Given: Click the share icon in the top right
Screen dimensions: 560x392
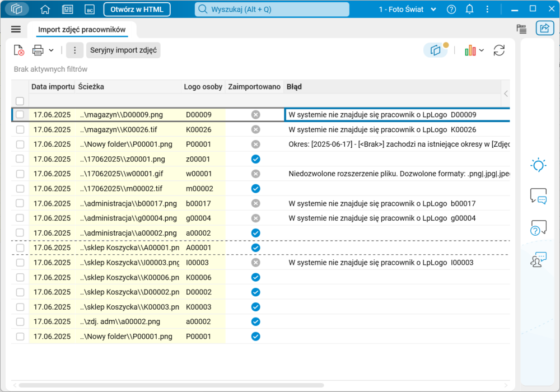Looking at the screenshot, I should pyautogui.click(x=544, y=29).
